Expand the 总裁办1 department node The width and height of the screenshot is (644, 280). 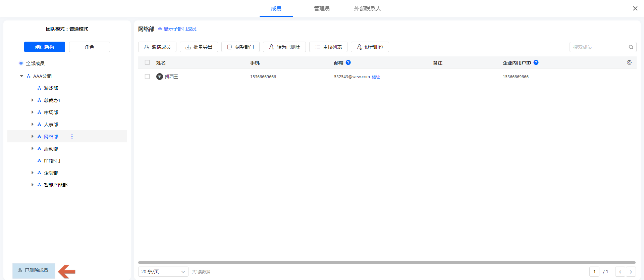(33, 100)
